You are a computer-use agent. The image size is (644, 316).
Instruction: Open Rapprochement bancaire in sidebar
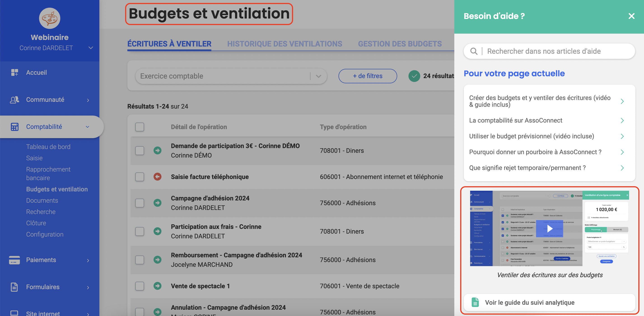48,173
